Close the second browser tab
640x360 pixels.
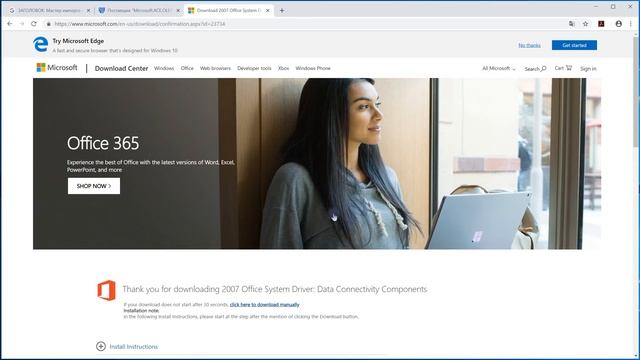[178, 11]
